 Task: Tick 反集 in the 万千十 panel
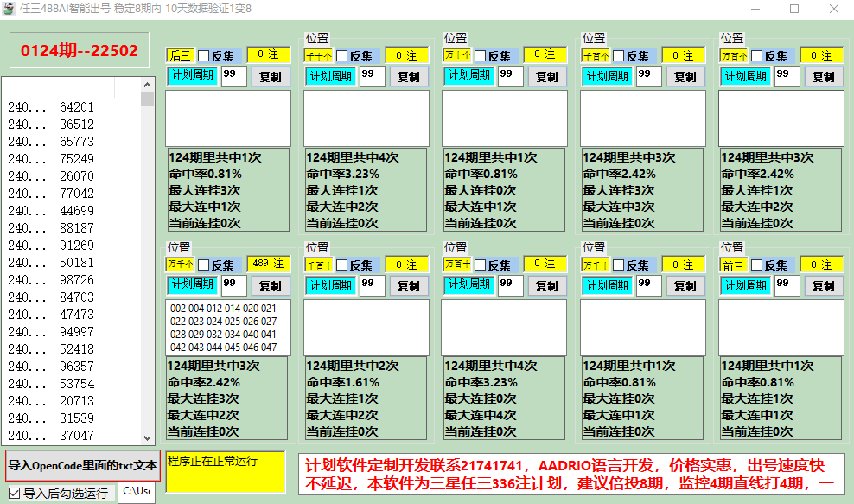619,265
